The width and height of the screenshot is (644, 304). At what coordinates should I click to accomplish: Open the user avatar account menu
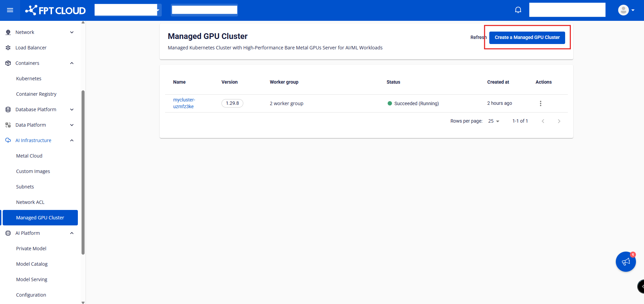[626, 10]
